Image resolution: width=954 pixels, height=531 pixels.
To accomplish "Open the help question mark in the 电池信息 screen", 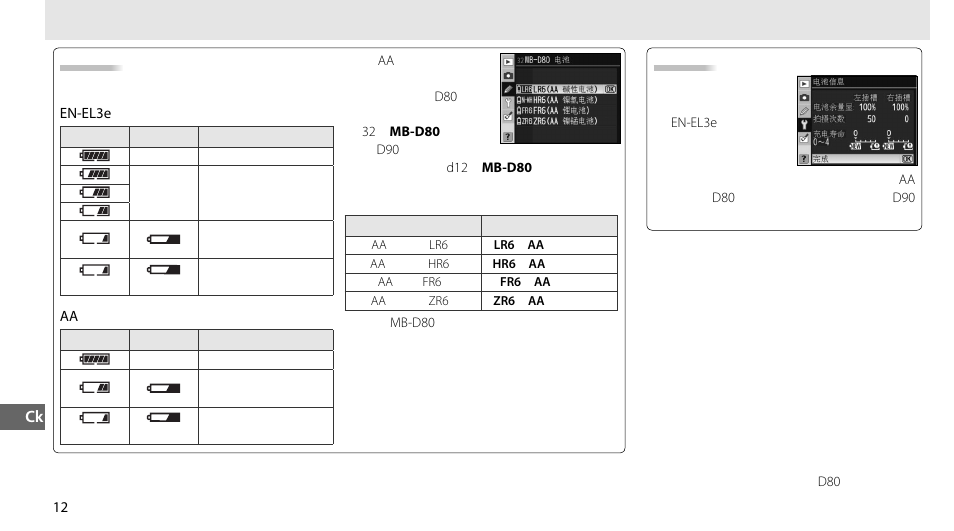I will (x=804, y=158).
